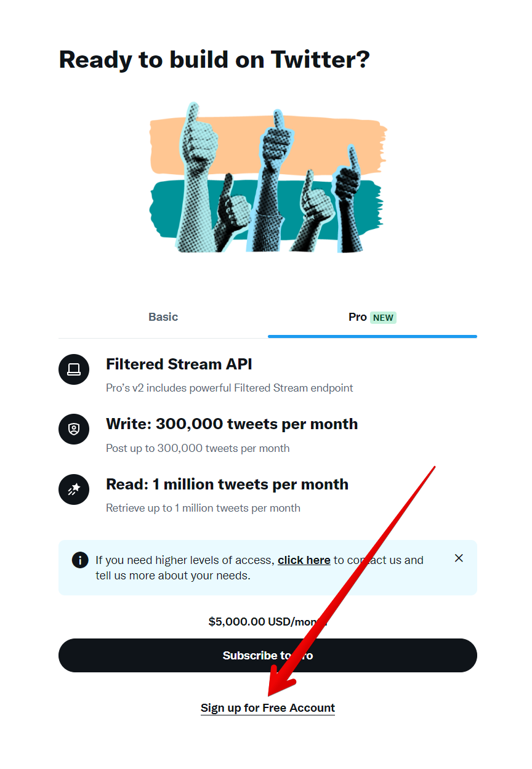This screenshot has height=769, width=532.
Task: Open the Sign up for Free Account link
Action: pyautogui.click(x=268, y=708)
